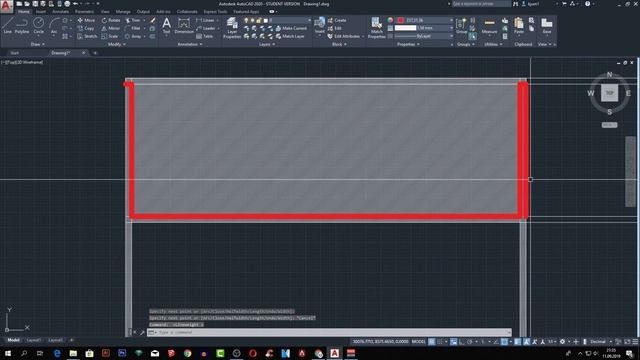Open the AutoCAD application menu logo

click(x=6, y=6)
